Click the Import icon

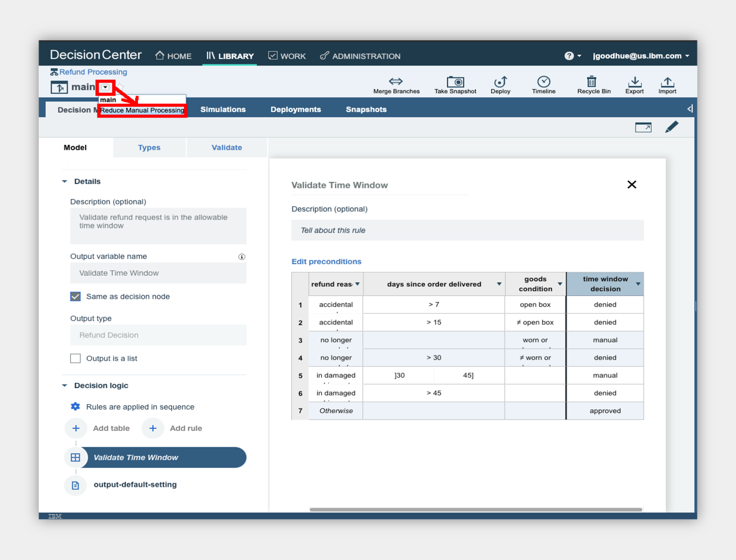tap(667, 82)
